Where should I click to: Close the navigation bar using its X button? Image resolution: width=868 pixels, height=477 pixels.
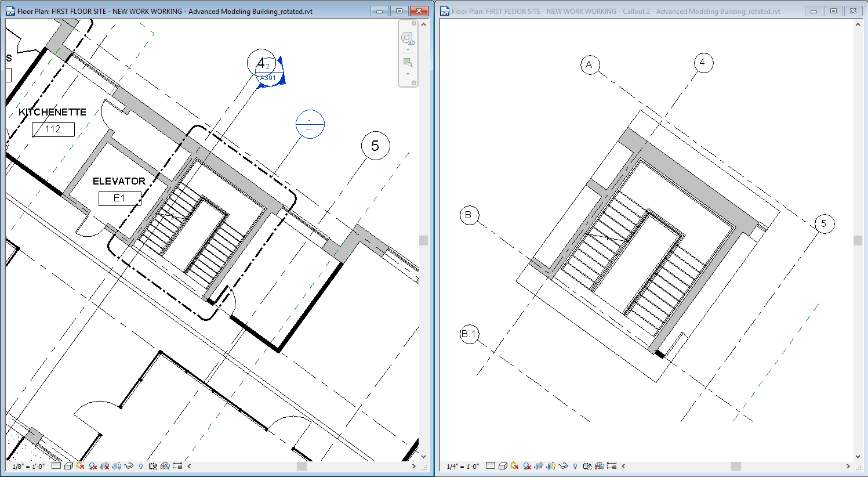tap(414, 24)
